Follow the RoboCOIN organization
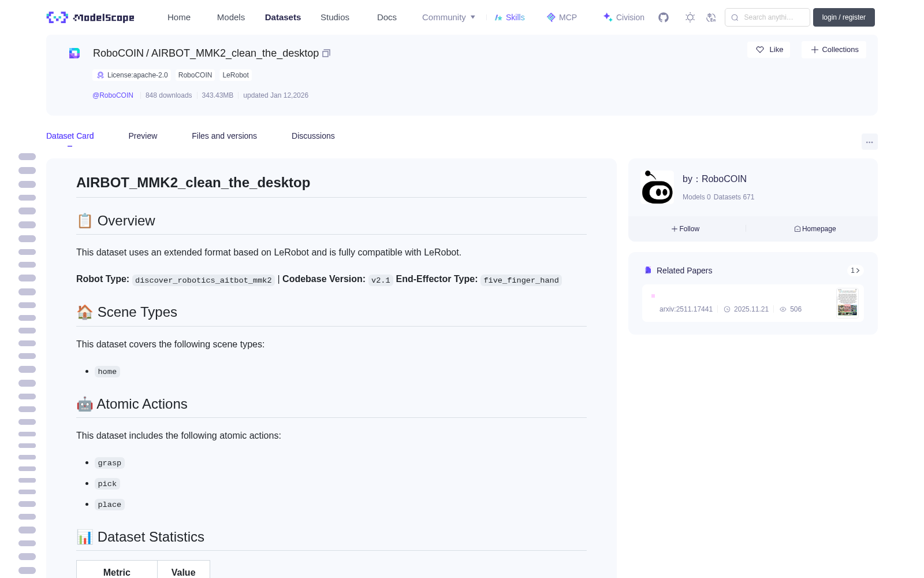 [685, 229]
